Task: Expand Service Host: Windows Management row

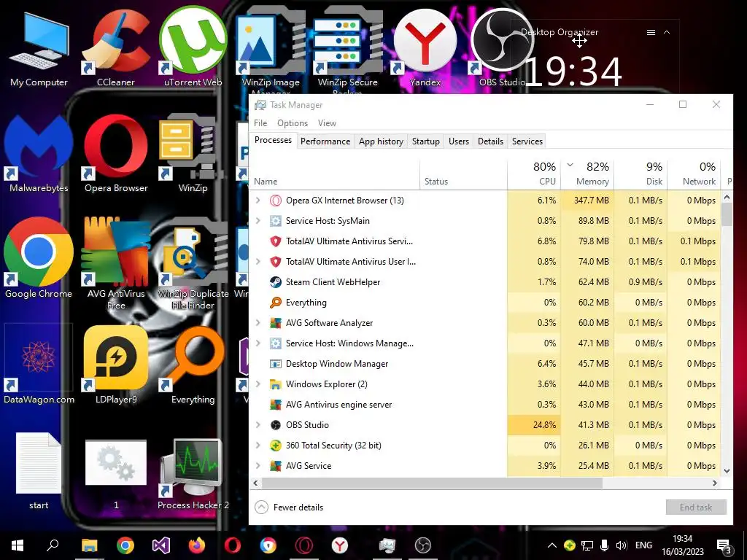Action: coord(258,343)
